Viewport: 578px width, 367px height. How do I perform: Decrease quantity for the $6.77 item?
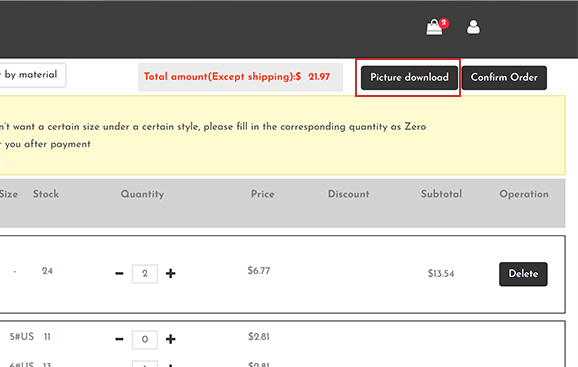coord(119,274)
